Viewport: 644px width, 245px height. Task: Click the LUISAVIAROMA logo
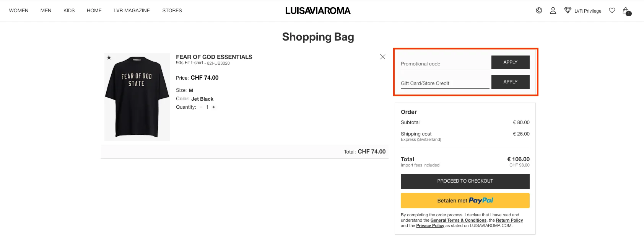(318, 10)
